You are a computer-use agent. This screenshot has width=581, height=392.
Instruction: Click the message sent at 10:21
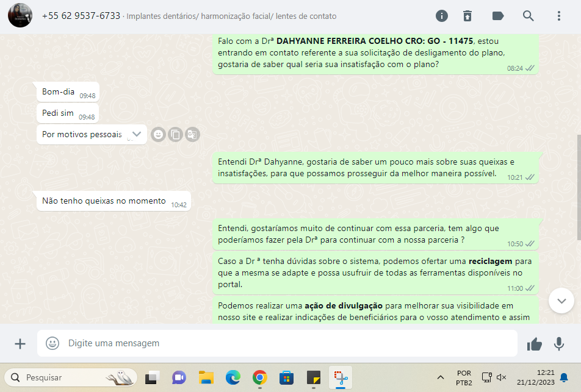pos(375,168)
